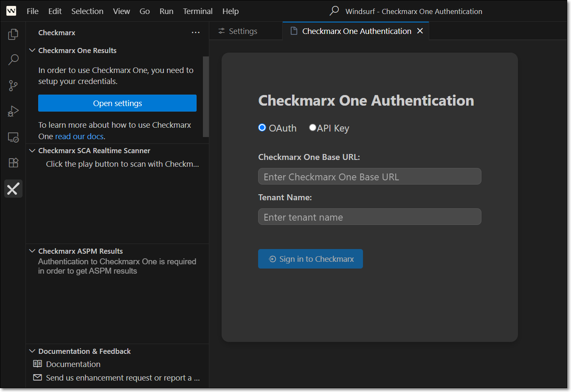
Task: Click the Checkmarx One Base URL field
Action: [x=369, y=176]
